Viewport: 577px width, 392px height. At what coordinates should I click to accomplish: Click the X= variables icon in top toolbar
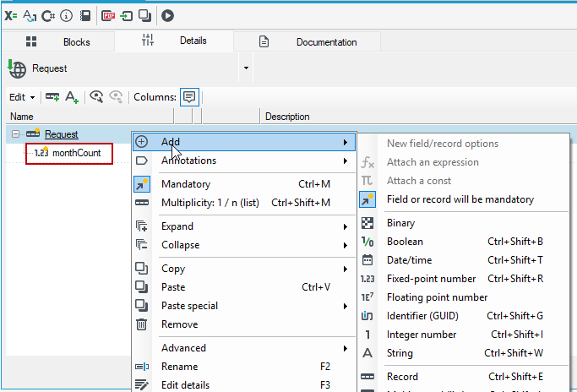11,16
